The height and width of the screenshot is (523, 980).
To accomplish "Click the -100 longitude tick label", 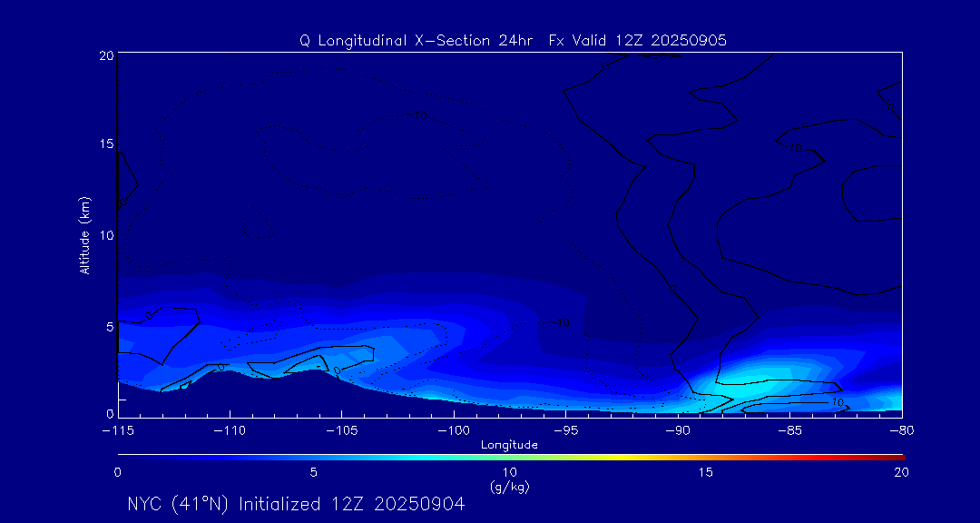I will pyautogui.click(x=454, y=431).
